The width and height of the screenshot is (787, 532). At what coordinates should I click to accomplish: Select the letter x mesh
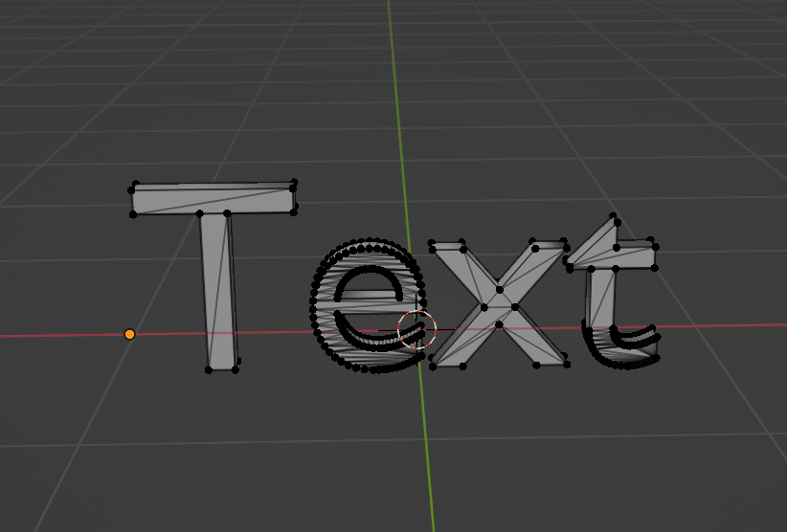(499, 304)
